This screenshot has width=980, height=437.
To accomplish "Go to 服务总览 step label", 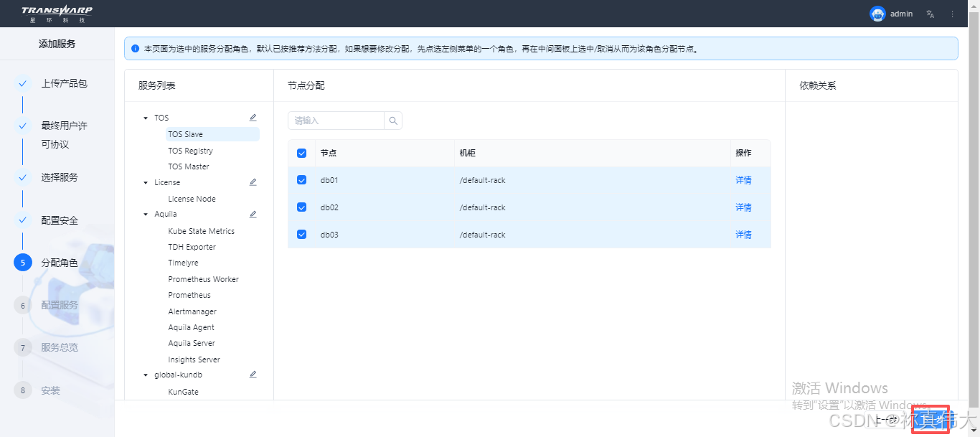I will click(x=60, y=347).
